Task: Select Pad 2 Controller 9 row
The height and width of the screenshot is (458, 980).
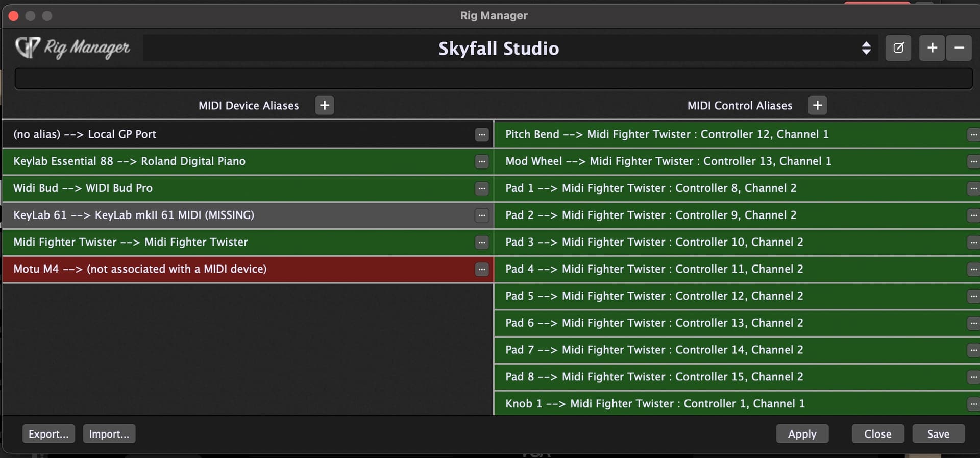Action: 737,215
